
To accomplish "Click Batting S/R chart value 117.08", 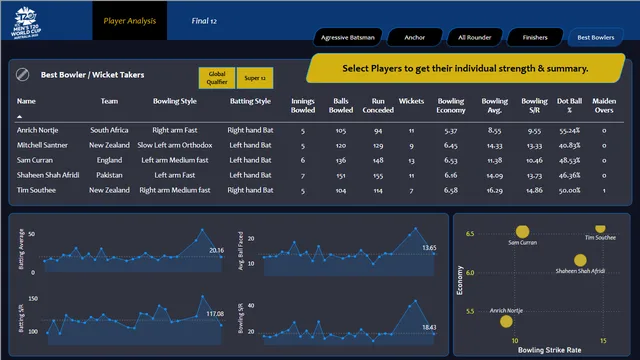I will (x=215, y=314).
